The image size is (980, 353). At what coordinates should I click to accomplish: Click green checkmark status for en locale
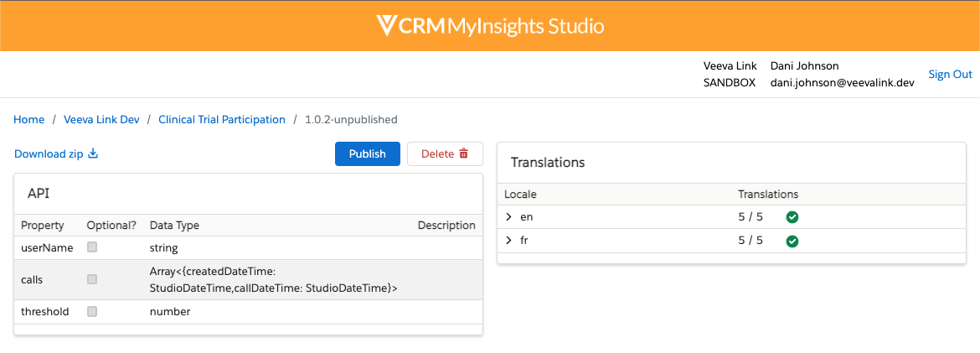coord(792,217)
